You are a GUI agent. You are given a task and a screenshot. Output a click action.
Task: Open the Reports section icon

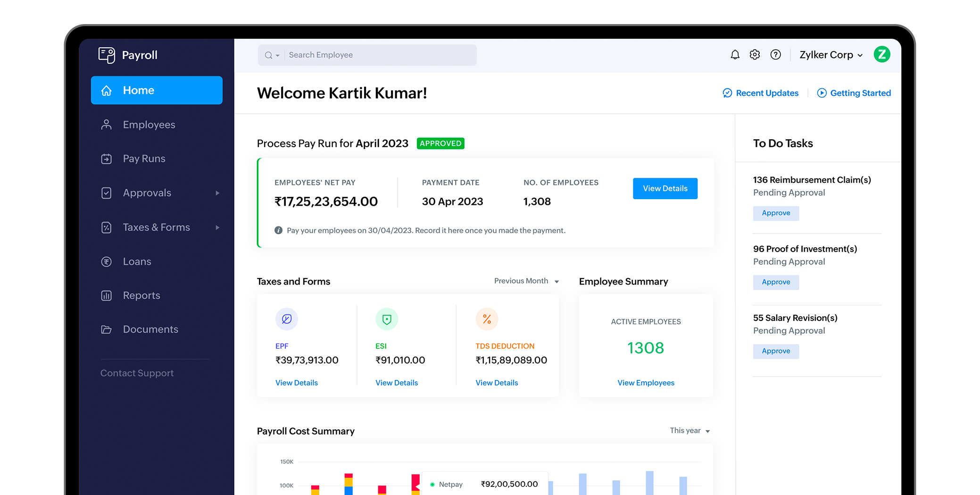point(106,295)
